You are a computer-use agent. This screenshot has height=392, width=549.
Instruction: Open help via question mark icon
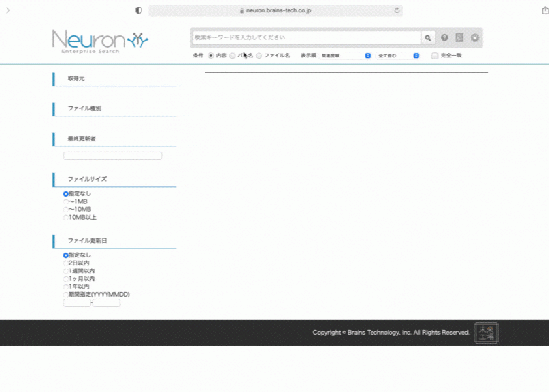(x=444, y=37)
